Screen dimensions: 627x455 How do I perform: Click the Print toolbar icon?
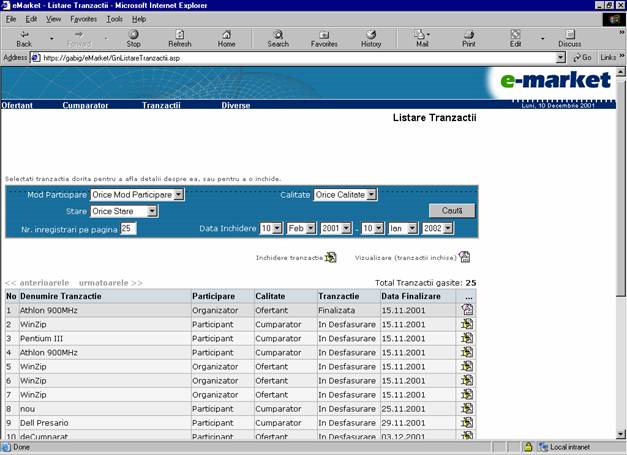coord(468,38)
